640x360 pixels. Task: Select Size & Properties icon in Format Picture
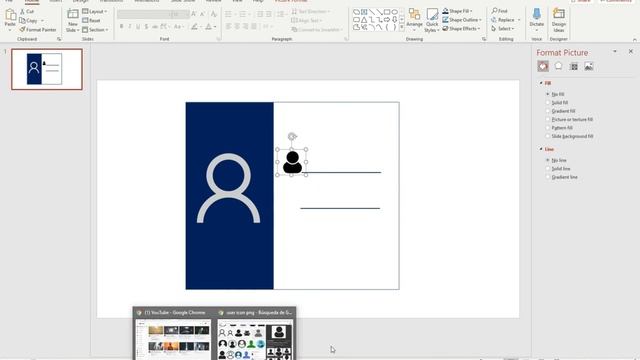click(574, 66)
